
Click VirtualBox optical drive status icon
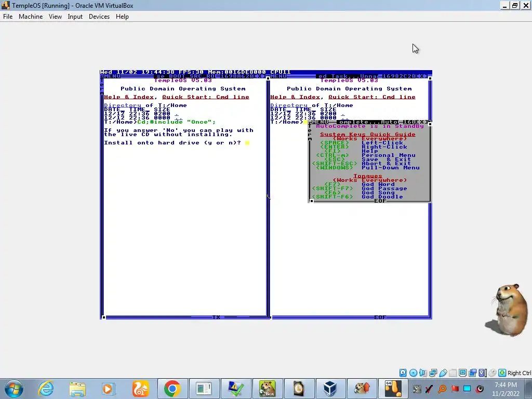tap(413, 373)
